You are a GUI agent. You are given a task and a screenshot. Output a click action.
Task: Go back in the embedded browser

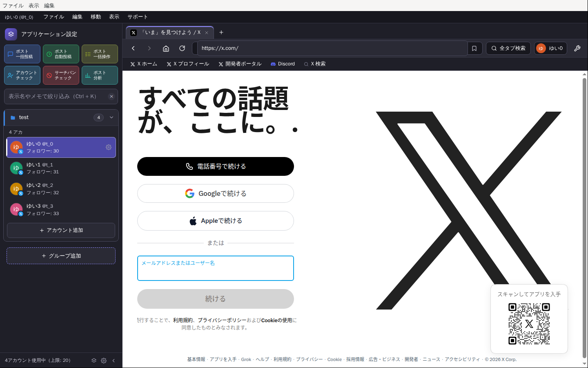tap(133, 48)
